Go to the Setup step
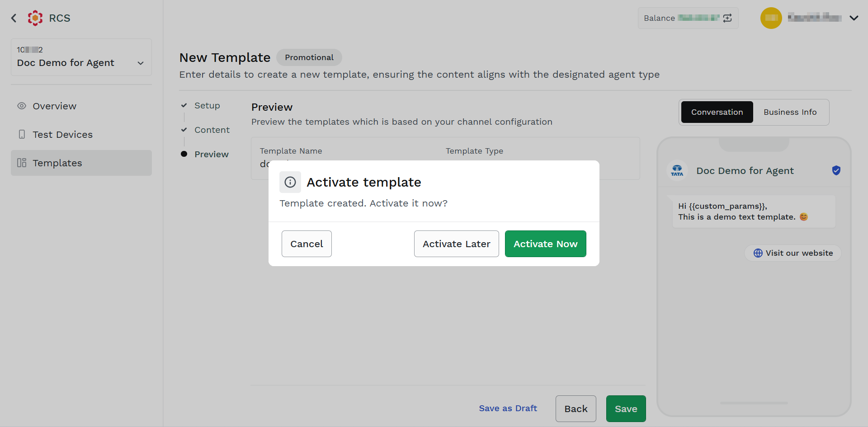 207,105
